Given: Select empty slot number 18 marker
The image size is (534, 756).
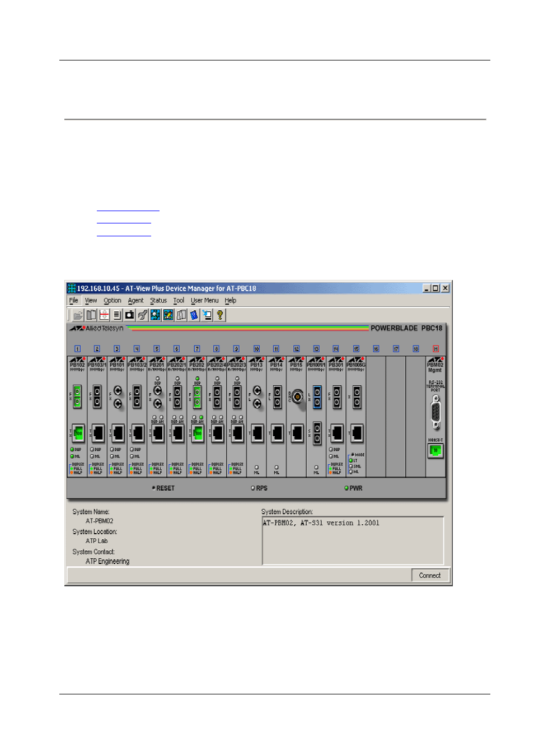Looking at the screenshot, I should [416, 349].
